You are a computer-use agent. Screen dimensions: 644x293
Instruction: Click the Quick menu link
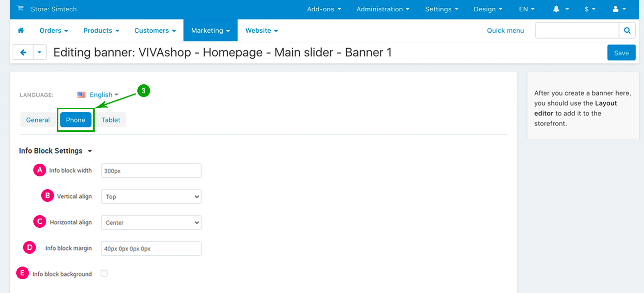pyautogui.click(x=505, y=30)
